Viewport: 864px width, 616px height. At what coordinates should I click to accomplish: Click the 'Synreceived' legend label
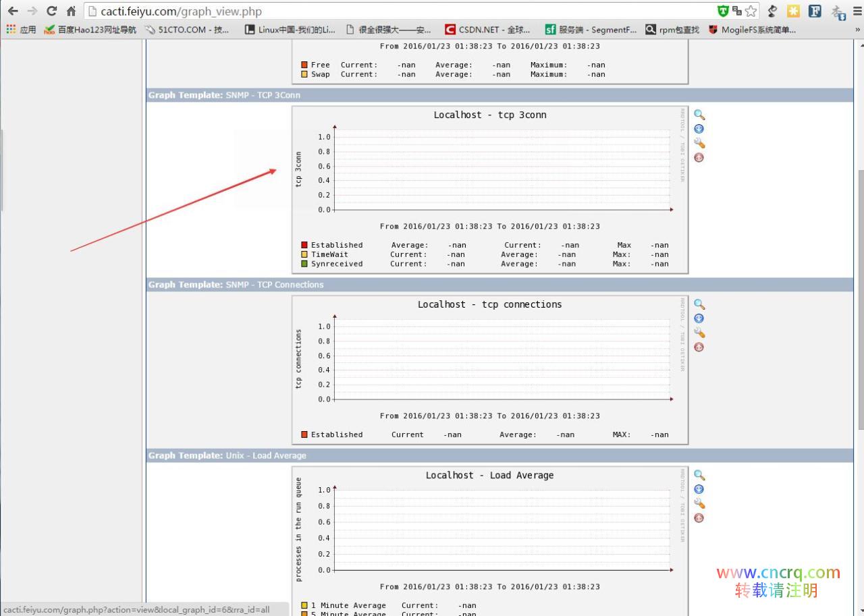tap(337, 264)
